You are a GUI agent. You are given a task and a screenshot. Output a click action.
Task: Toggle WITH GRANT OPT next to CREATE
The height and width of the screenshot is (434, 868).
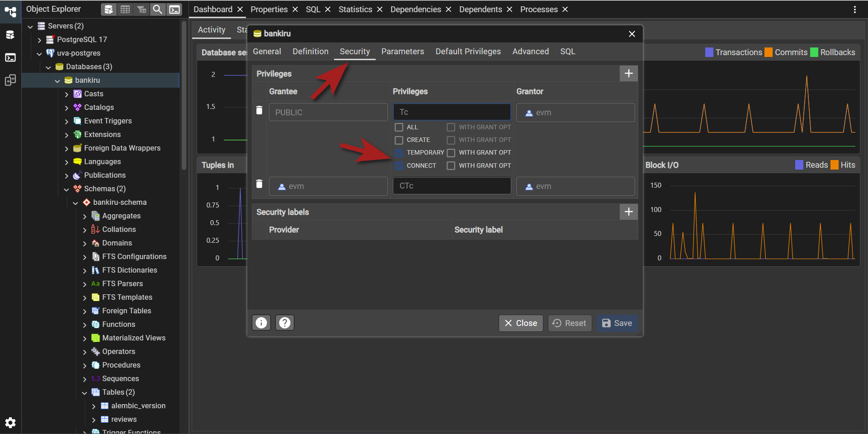(x=451, y=140)
